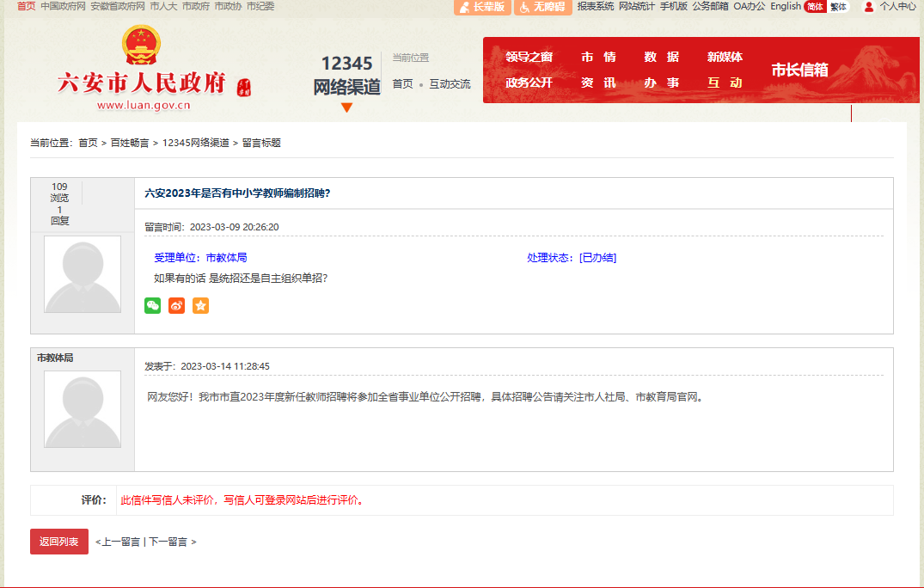Click the orange down arrow under 网络渠道
Image resolution: width=924 pixels, height=588 pixels.
coord(346,108)
